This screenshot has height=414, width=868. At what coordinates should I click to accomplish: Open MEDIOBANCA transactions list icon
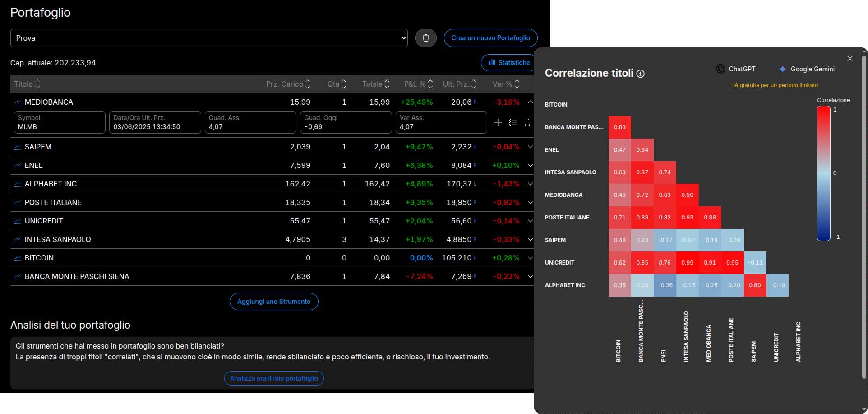[x=512, y=122]
